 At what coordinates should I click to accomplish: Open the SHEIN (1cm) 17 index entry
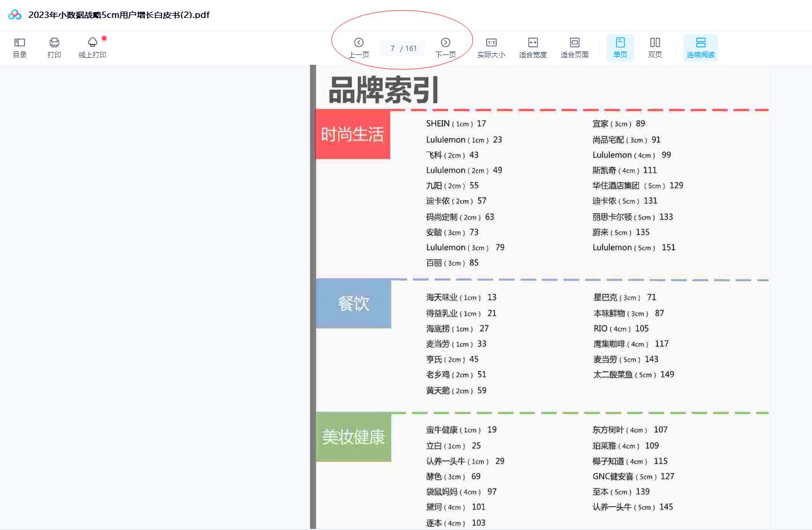455,124
